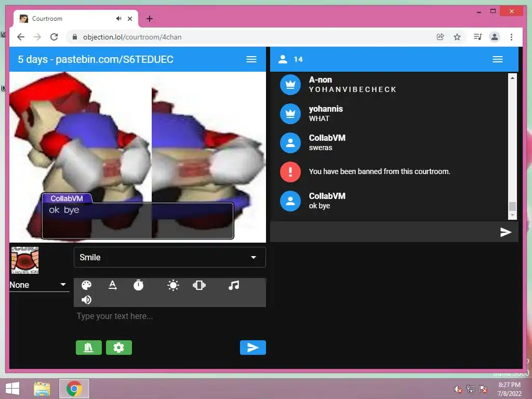
Task: Add a sound effect with speaker icon
Action: [x=87, y=300]
